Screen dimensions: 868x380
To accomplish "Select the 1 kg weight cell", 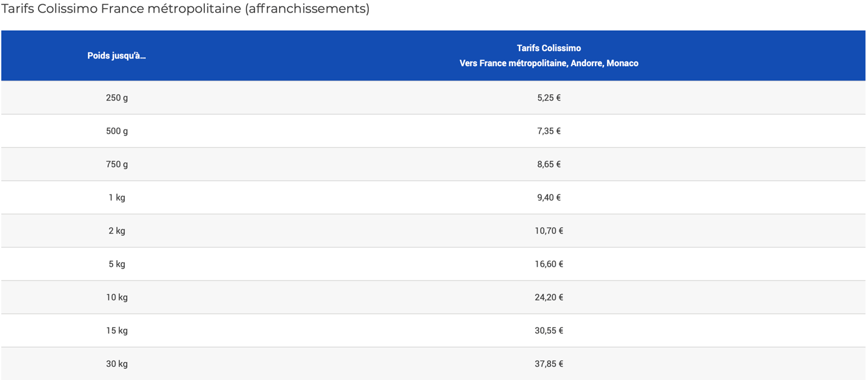I will [x=116, y=198].
